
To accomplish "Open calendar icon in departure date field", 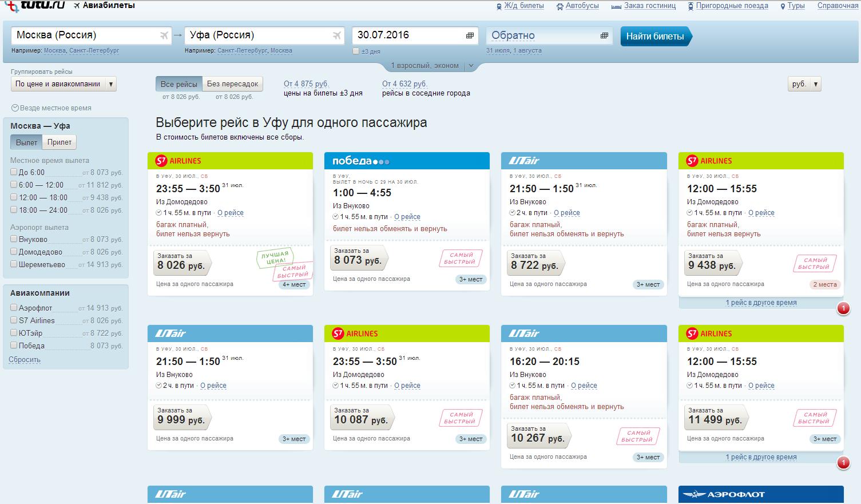I will (x=470, y=35).
